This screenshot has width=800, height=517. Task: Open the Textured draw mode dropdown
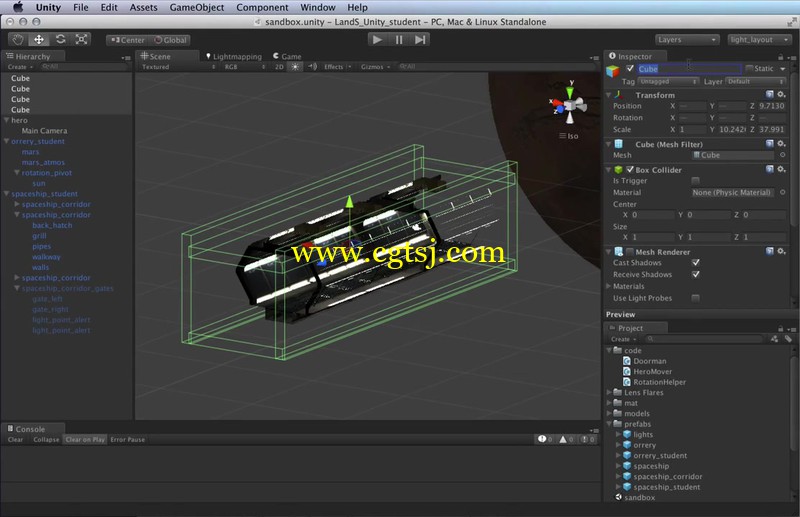(x=178, y=67)
